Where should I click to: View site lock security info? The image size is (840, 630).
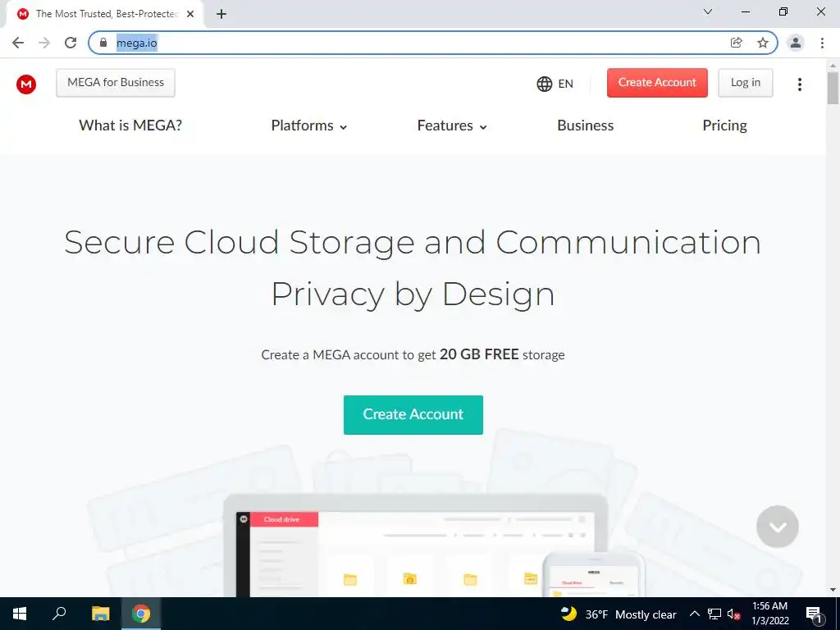pos(103,43)
